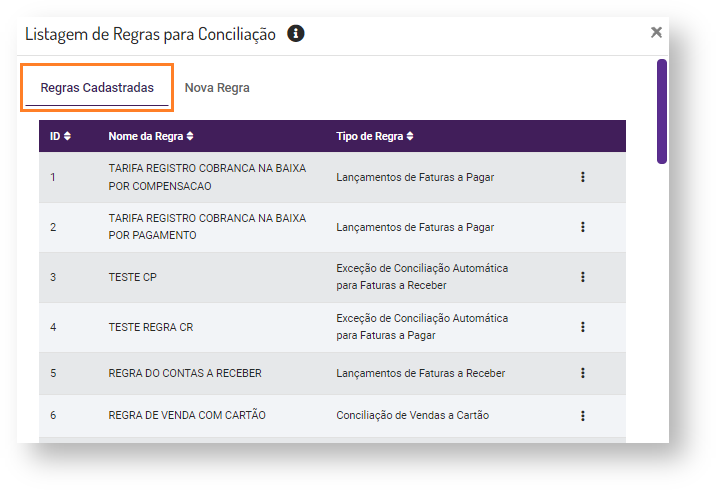Click Lançamentos de Faturas a Receber cell
Viewport: 717px width, 491px height.
[x=421, y=373]
